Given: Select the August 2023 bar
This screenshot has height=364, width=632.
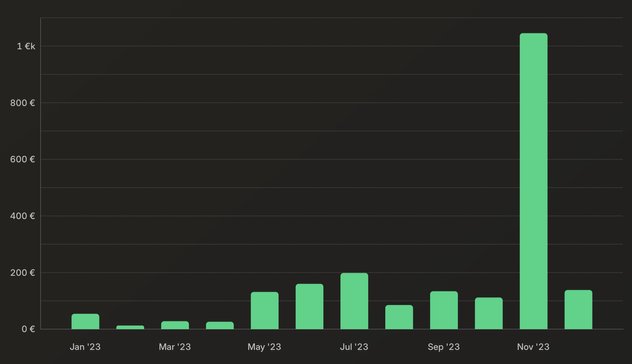Looking at the screenshot, I should (x=399, y=317).
